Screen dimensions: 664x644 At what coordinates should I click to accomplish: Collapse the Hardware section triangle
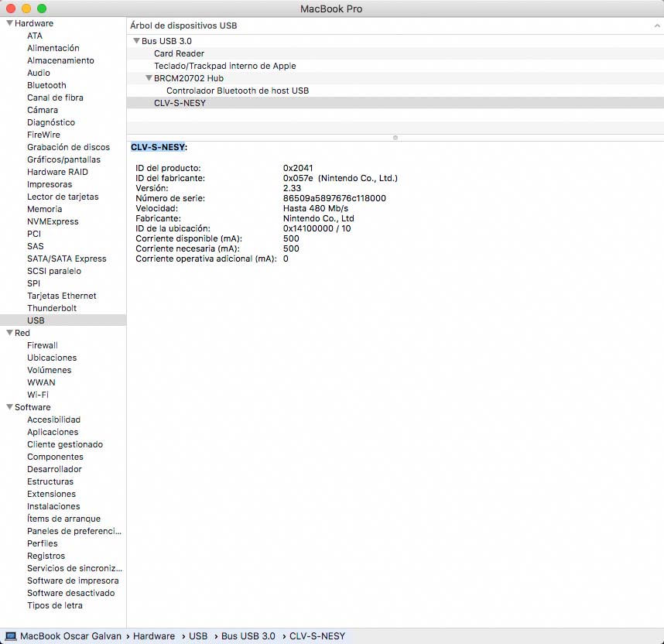click(9, 23)
